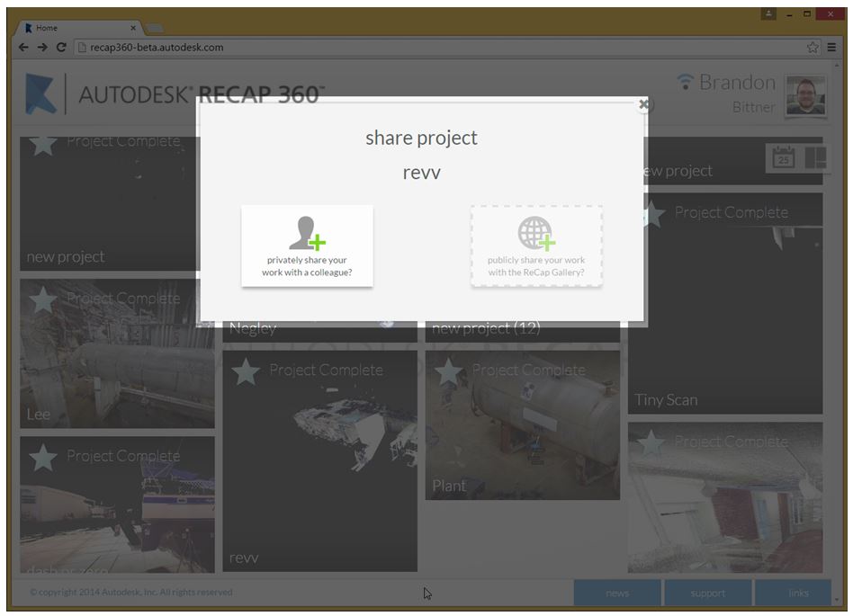Click the calendar sort icon
This screenshot has height=616, width=853.
point(784,157)
